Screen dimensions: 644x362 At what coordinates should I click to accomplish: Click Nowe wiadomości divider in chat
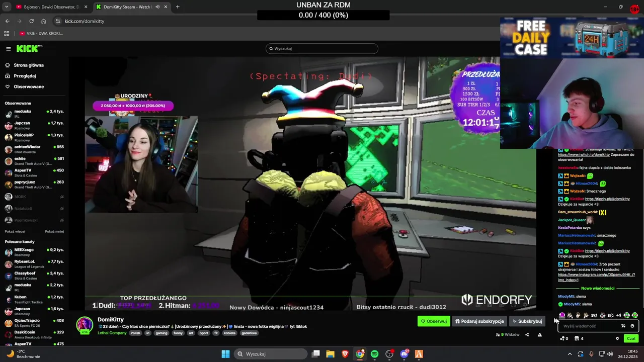598,288
